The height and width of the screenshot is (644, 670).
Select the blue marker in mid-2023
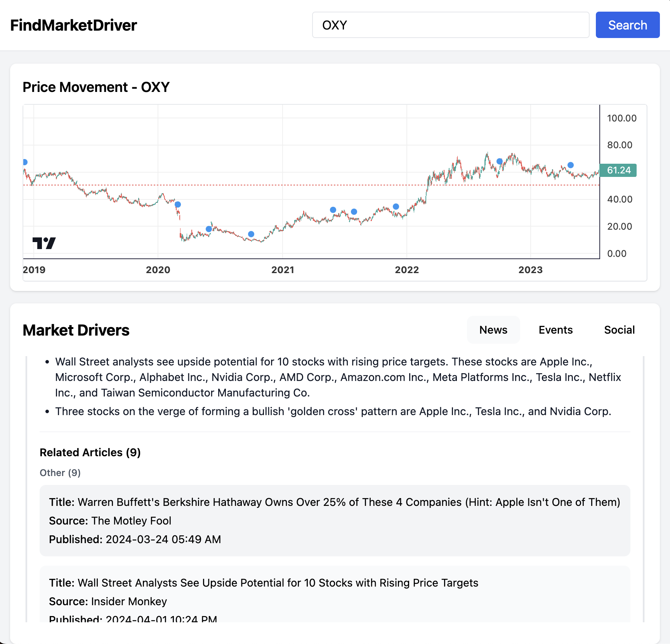pyautogui.click(x=571, y=165)
